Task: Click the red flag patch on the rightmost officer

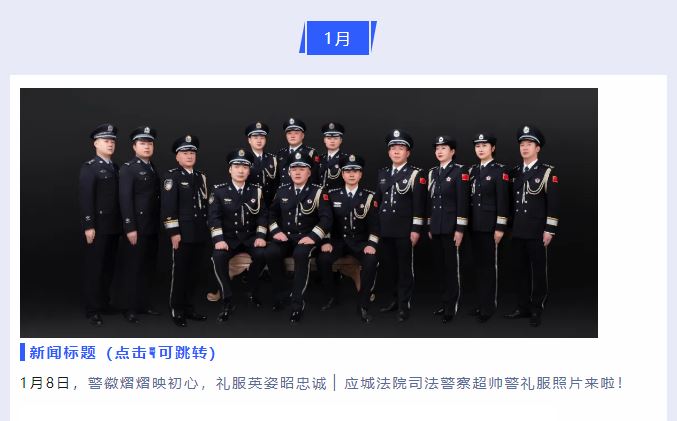Action: (x=555, y=179)
